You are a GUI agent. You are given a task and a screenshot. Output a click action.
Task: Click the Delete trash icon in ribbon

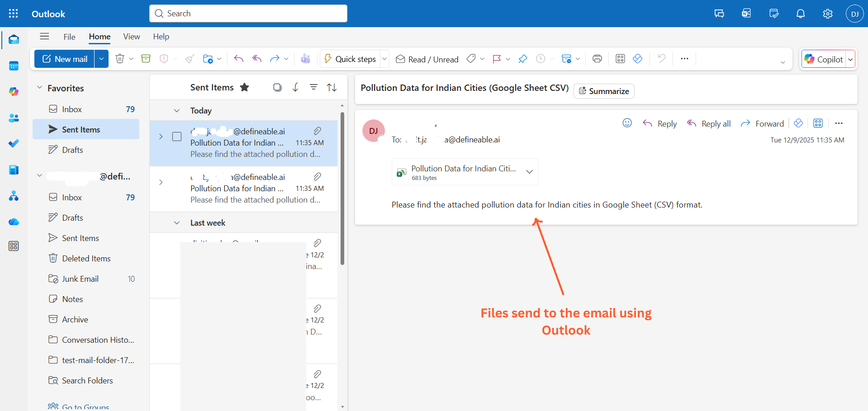(120, 59)
